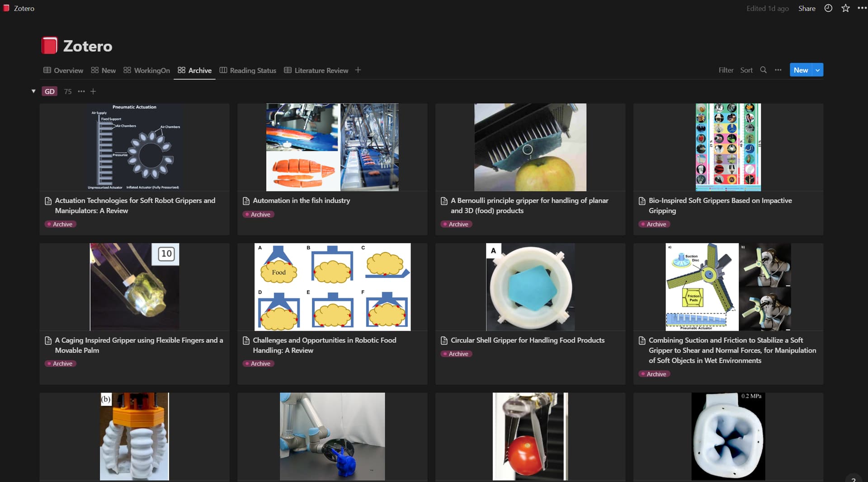Open 'Combining Suction and Friction to Stabilize' title
Viewport: 868px width, 482px height.
tap(732, 350)
